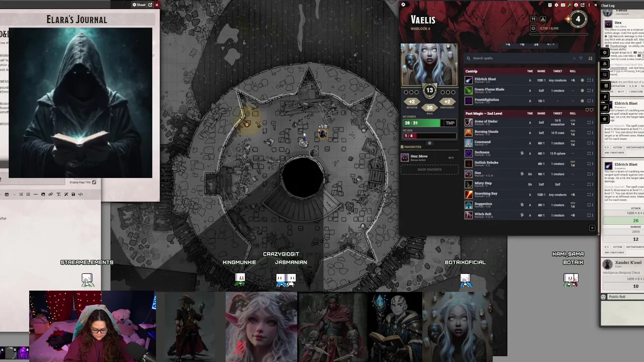
Task: Expand the Eldritch Blast row details
Action: 589,80
